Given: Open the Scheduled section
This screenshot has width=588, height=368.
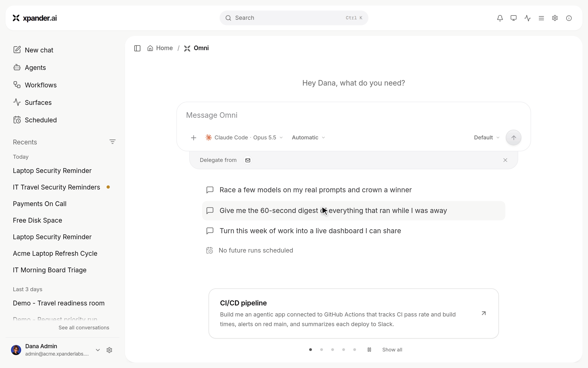Looking at the screenshot, I should click(x=35, y=120).
